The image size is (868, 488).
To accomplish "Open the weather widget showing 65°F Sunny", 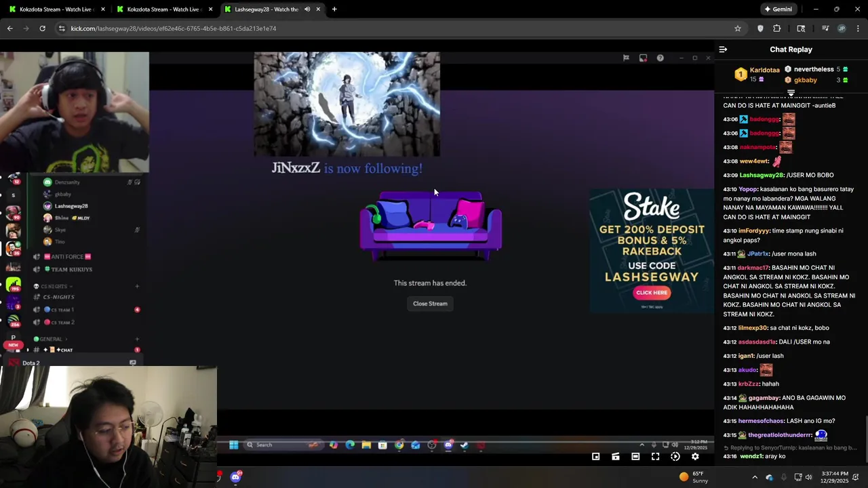I will tap(693, 477).
